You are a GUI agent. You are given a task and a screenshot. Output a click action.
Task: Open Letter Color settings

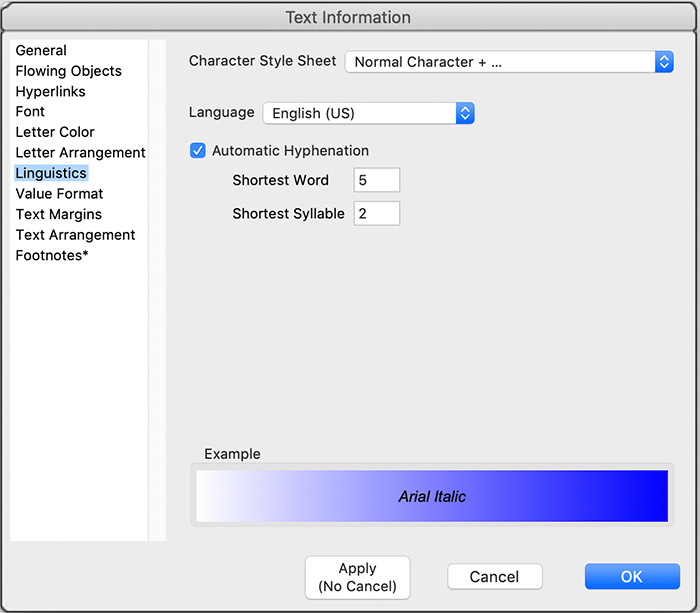pyautogui.click(x=55, y=132)
